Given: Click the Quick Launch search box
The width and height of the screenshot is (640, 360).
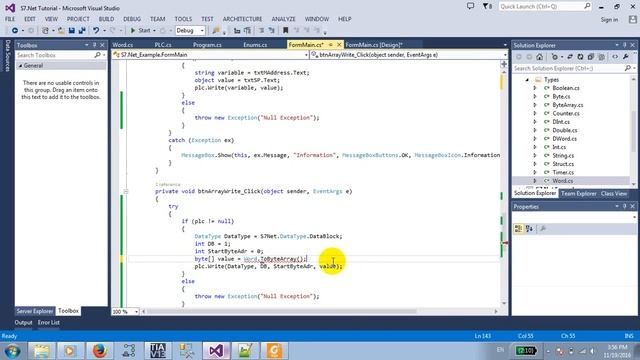Looking at the screenshot, I should click(x=545, y=7).
